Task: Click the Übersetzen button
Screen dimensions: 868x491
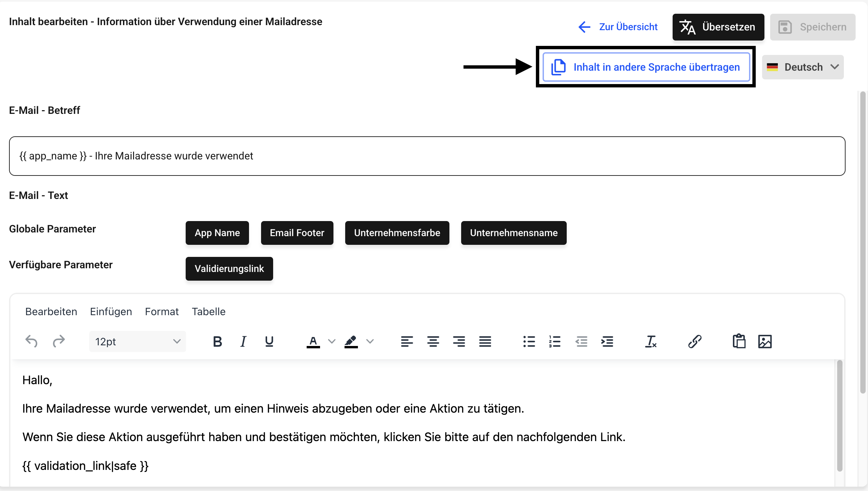Action: pos(718,27)
